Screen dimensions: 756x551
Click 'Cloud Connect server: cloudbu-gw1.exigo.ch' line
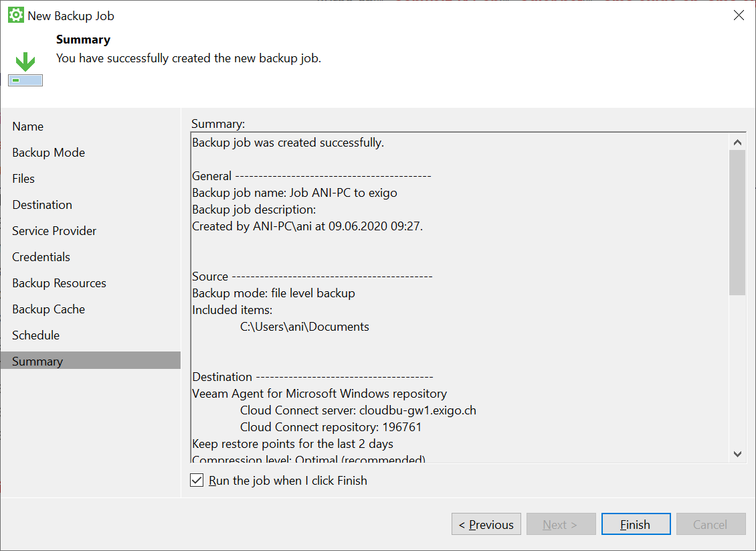[358, 410]
